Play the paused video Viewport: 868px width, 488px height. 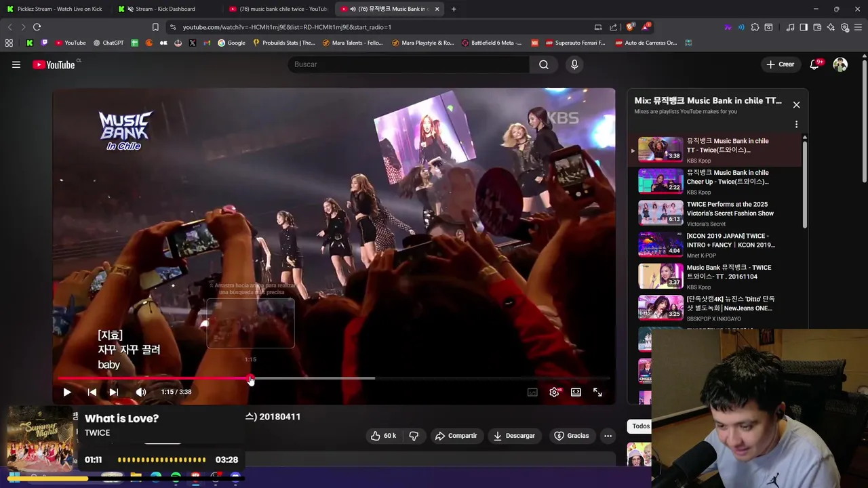click(x=66, y=392)
